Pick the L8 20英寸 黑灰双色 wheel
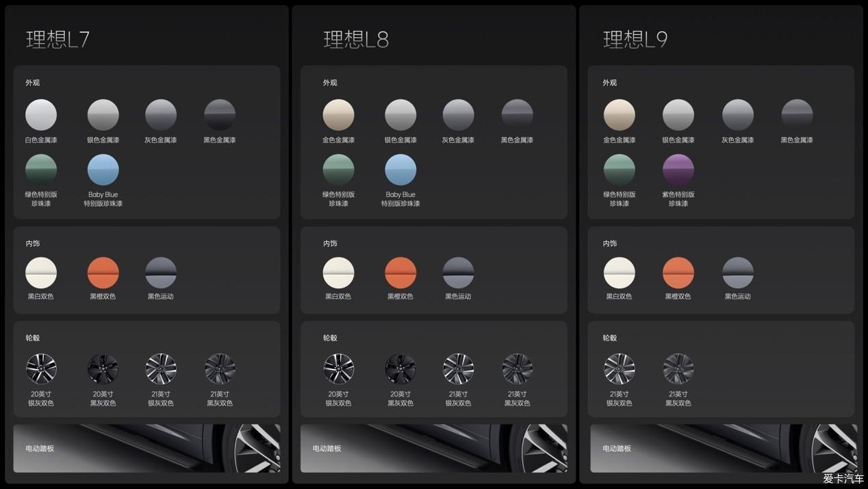This screenshot has width=868, height=489. (400, 368)
